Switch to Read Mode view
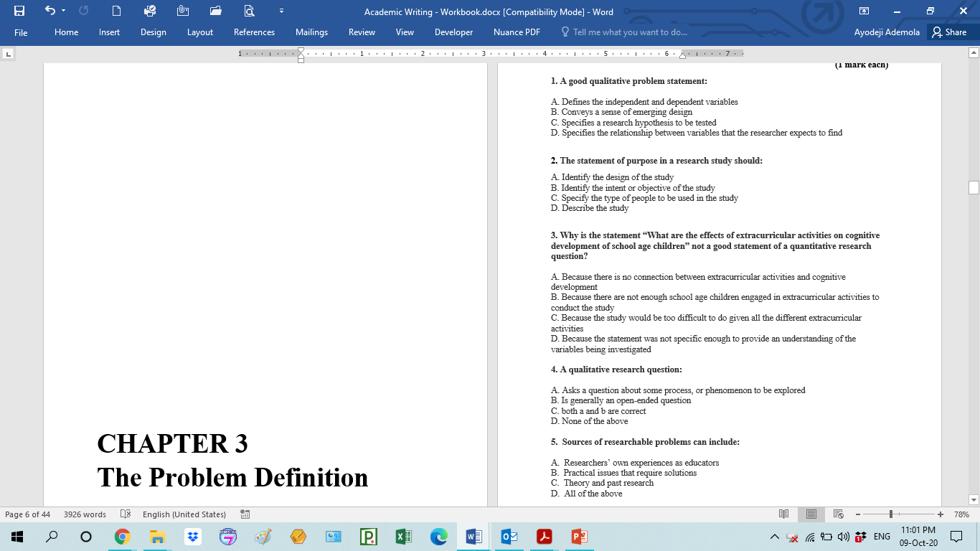 tap(783, 514)
